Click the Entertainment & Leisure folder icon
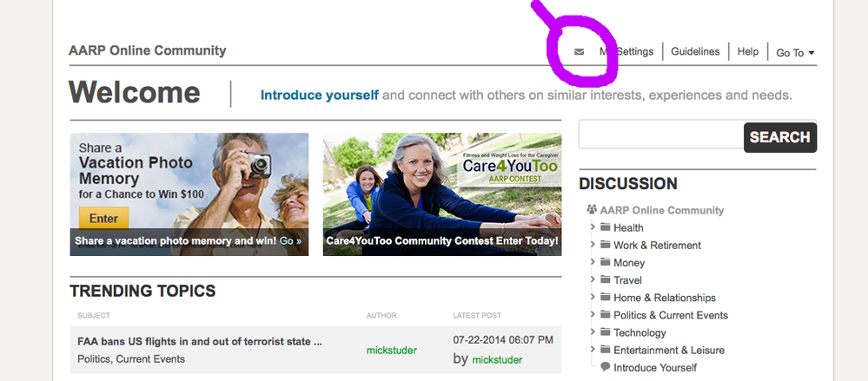This screenshot has height=381, width=868. tap(605, 350)
